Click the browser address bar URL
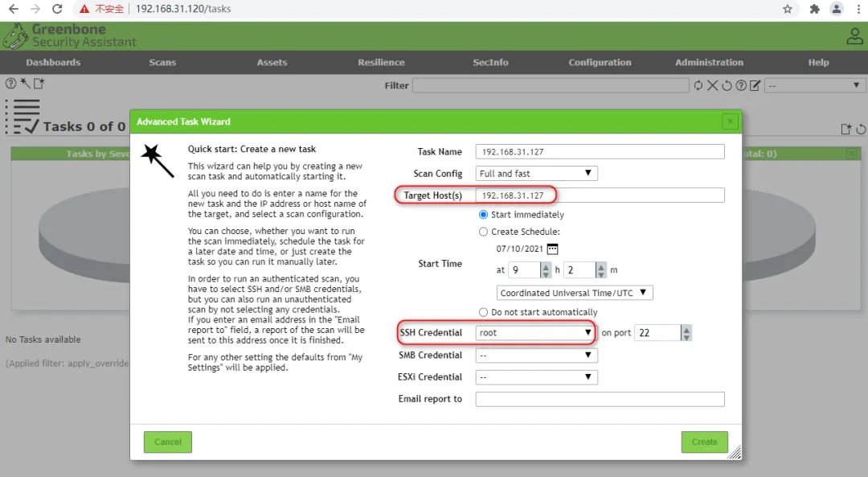Image resolution: width=868 pixels, height=477 pixels. (x=183, y=9)
